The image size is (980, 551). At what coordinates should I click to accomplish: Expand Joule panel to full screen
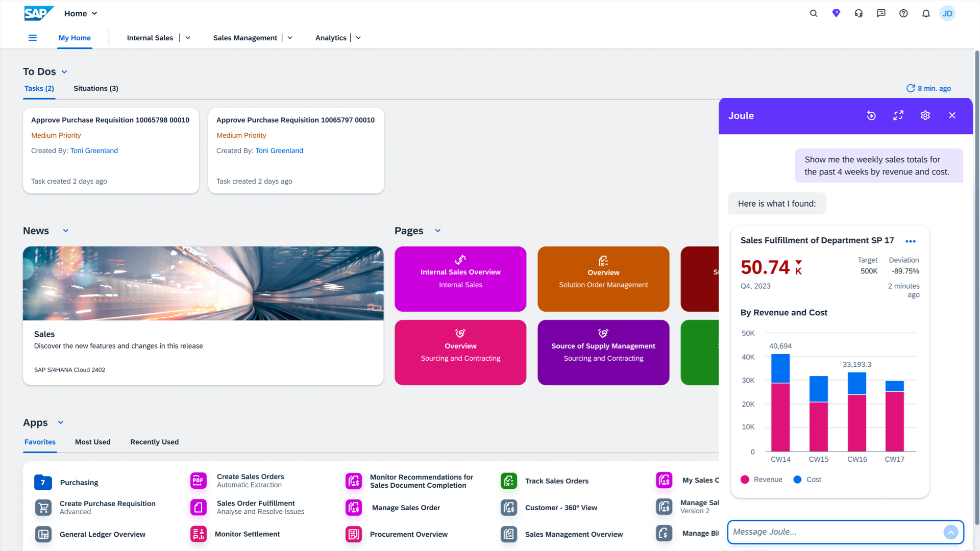pyautogui.click(x=898, y=116)
